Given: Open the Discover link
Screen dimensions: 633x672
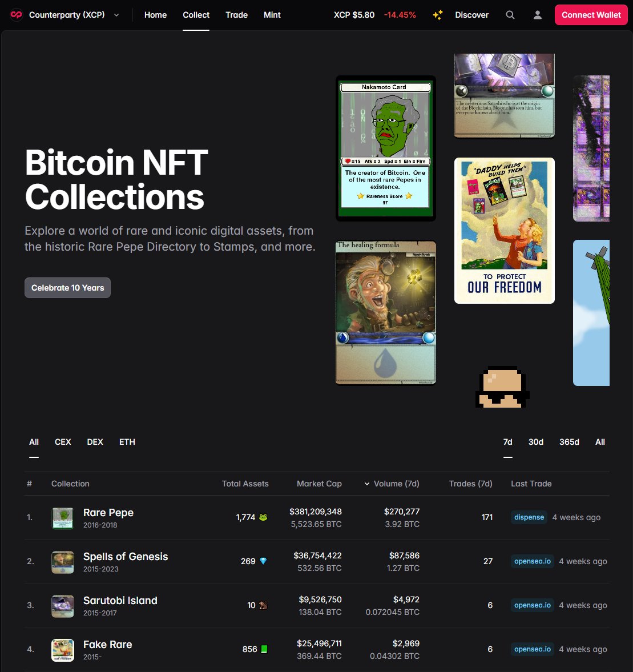Looking at the screenshot, I should (x=471, y=15).
